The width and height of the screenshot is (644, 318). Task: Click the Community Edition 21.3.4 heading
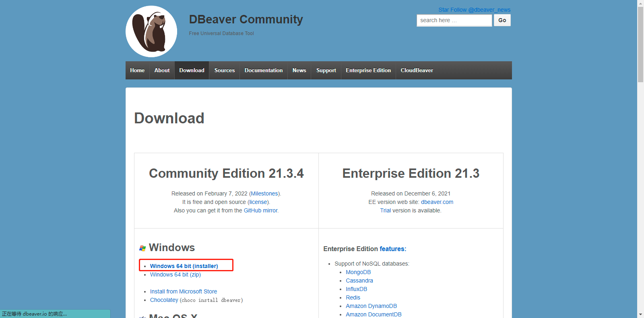coord(226,173)
